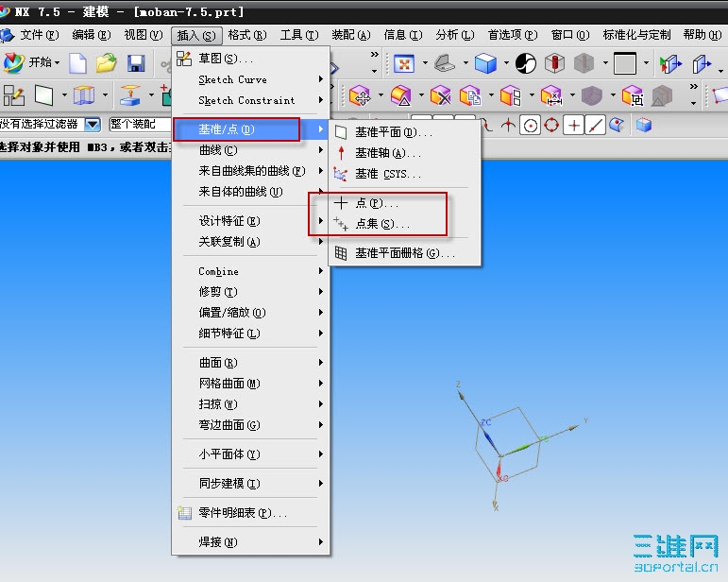Toggle point on curve snap option
The width and height of the screenshot is (728, 582).
tap(595, 126)
